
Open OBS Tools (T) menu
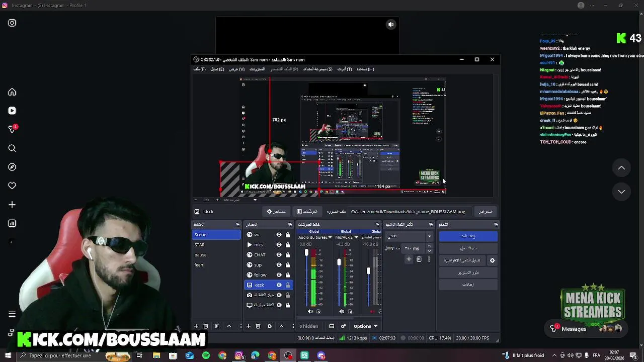click(x=345, y=69)
